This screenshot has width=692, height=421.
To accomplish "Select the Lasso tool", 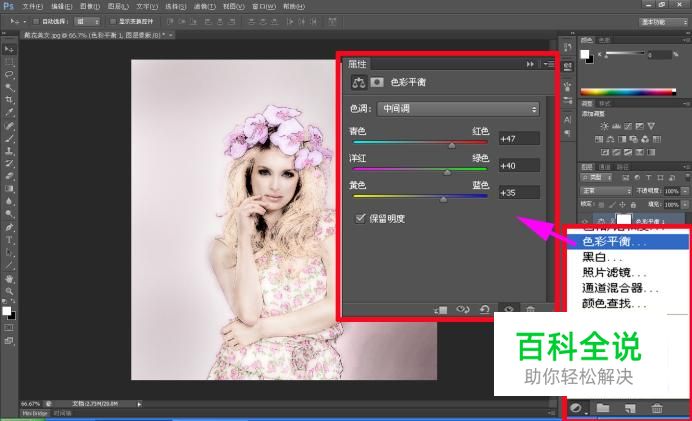I will click(x=9, y=74).
